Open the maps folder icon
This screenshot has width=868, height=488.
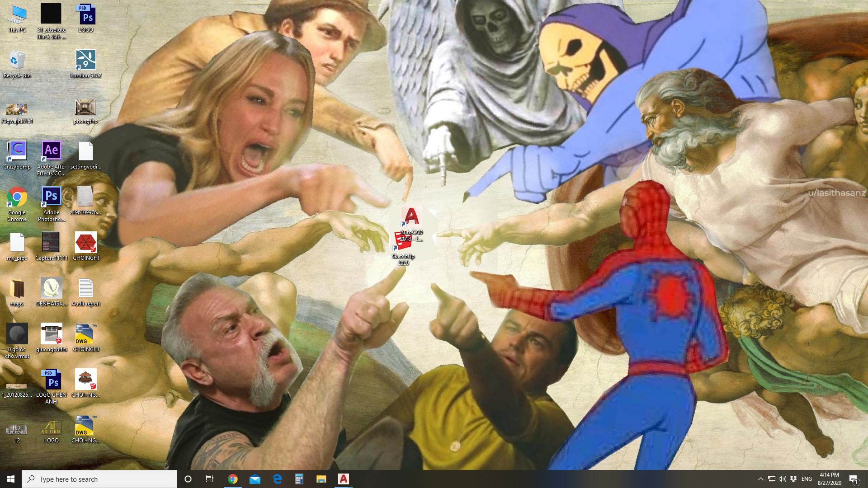[x=17, y=292]
